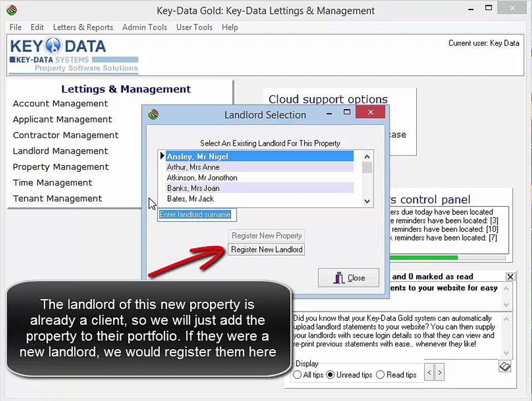This screenshot has width=532, height=401.
Task: Click the mark-as-read book icon
Action: pyautogui.click(x=505, y=366)
